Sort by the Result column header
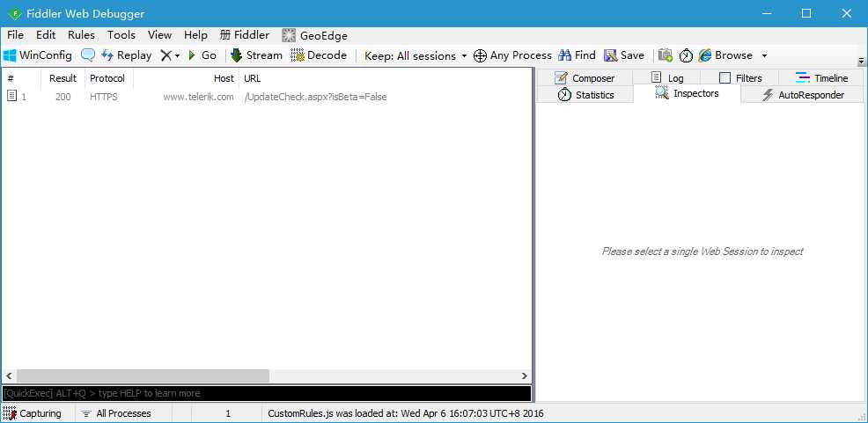Viewport: 868px width, 423px height. click(x=63, y=78)
